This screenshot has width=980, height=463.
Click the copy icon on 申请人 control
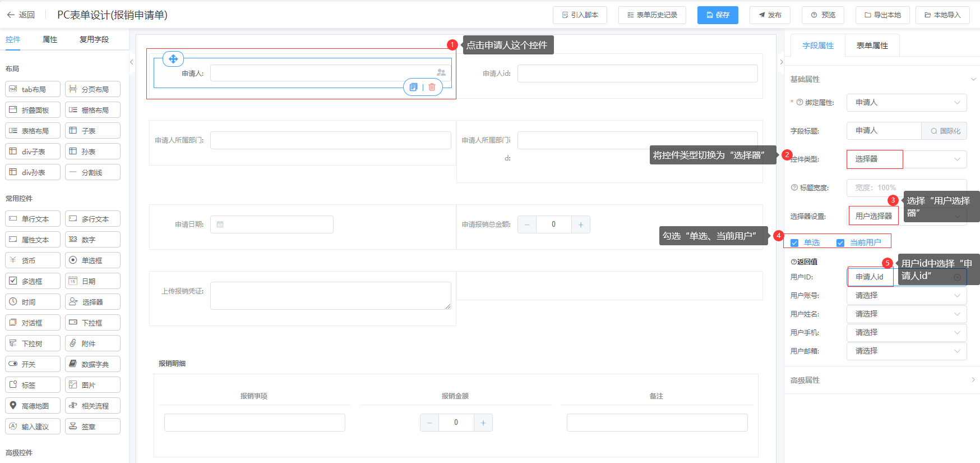[414, 87]
